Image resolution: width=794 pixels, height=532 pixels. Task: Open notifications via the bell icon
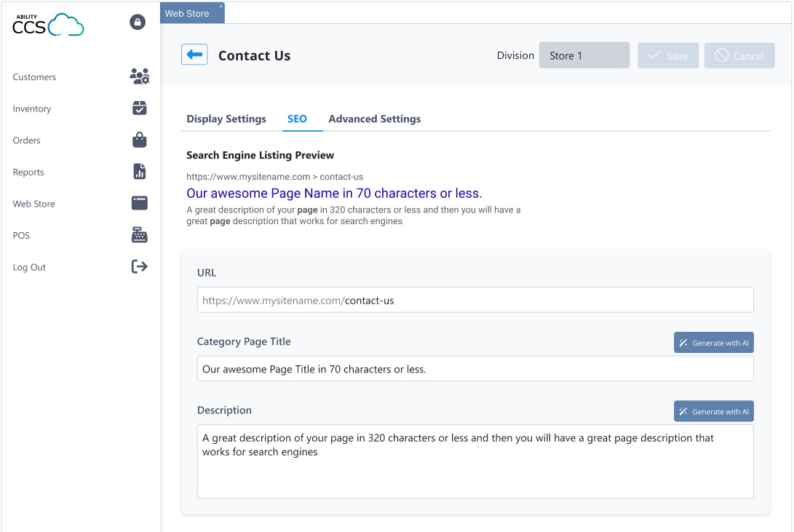[x=137, y=22]
